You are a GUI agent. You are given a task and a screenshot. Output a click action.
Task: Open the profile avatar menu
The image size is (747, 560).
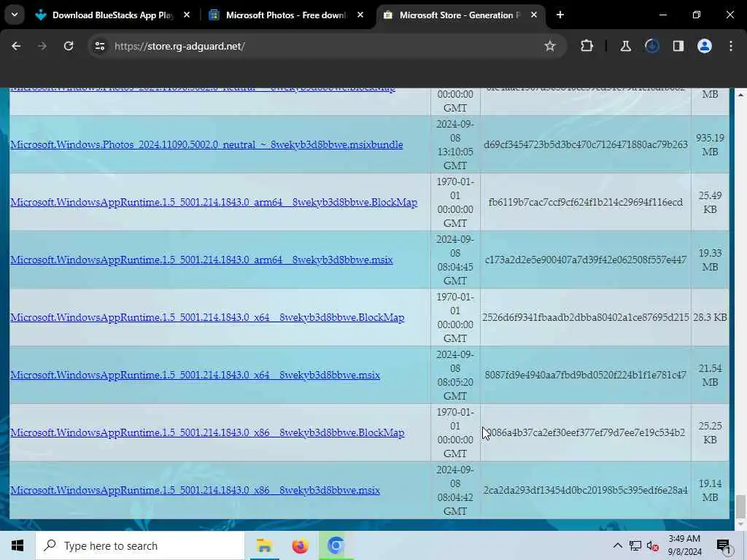pyautogui.click(x=704, y=46)
